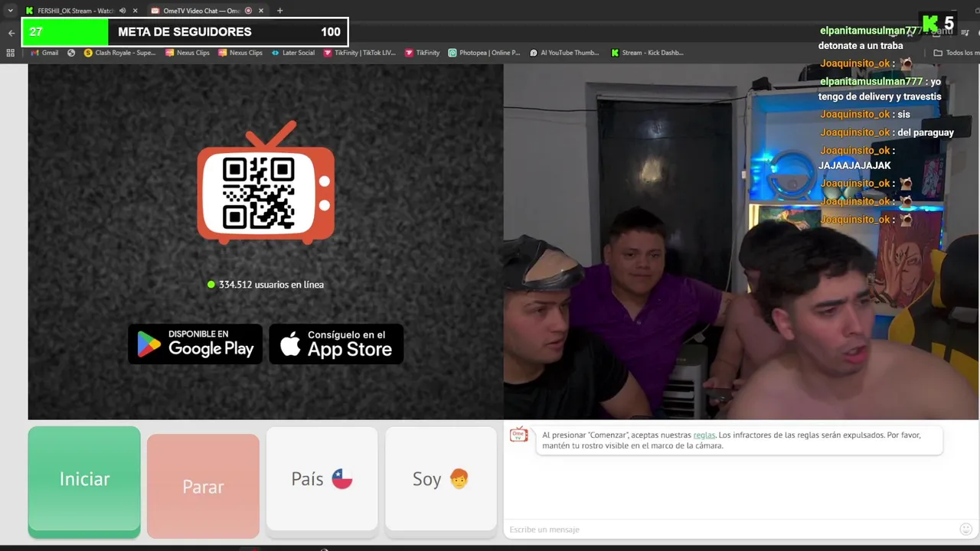The width and height of the screenshot is (980, 551).
Task: Close the OmeTV Video Chat tab
Action: click(261, 11)
